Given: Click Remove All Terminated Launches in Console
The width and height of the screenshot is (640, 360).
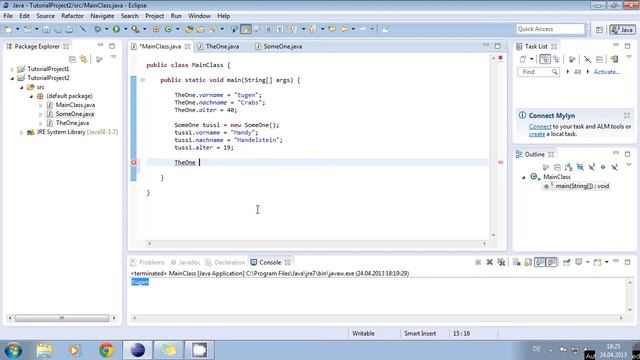Looking at the screenshot, I should tap(501, 262).
